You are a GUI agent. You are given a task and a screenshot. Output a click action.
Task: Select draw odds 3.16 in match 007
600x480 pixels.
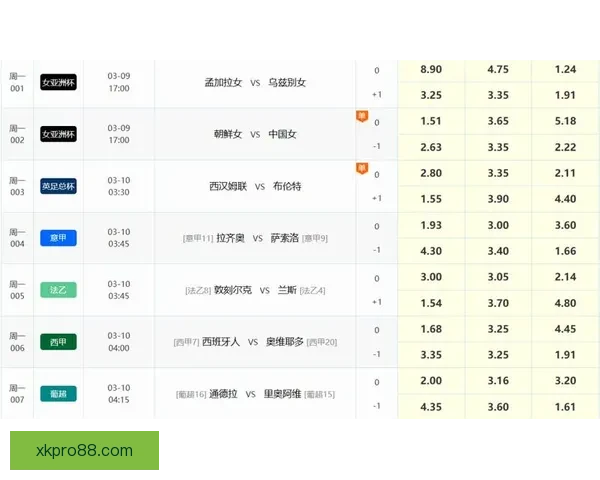coord(498,381)
